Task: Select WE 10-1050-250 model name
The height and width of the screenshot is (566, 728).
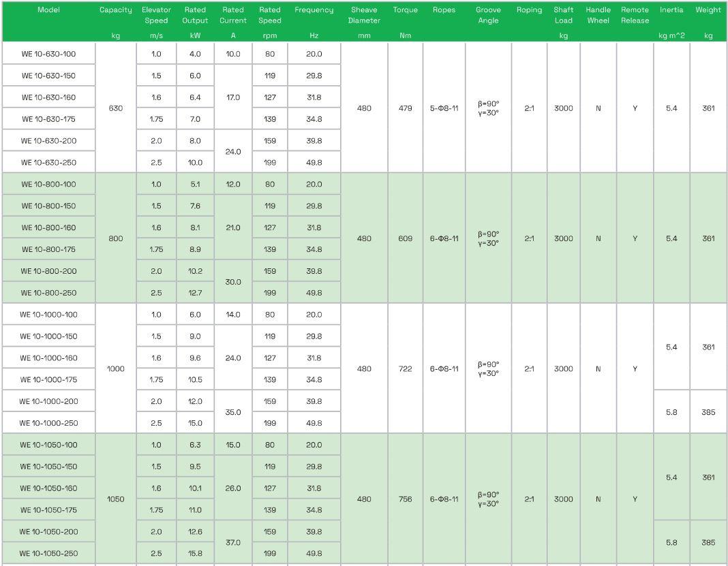Action: click(48, 554)
